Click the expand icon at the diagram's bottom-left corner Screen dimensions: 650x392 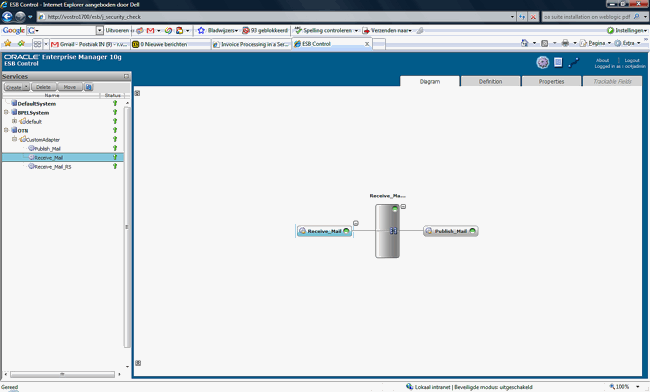[138, 363]
